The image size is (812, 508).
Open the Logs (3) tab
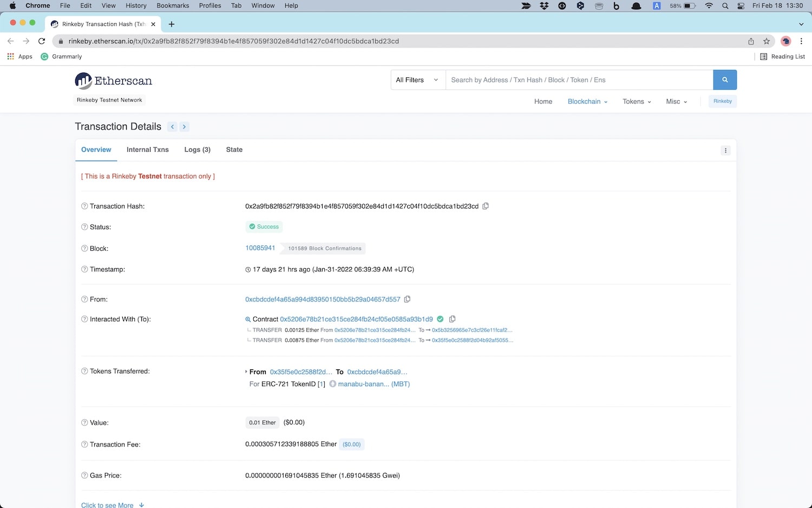[x=198, y=149]
